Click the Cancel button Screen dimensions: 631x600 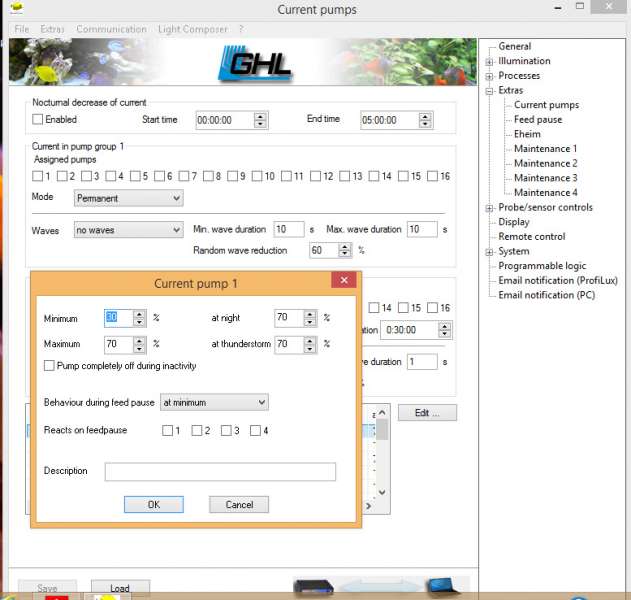(x=239, y=505)
